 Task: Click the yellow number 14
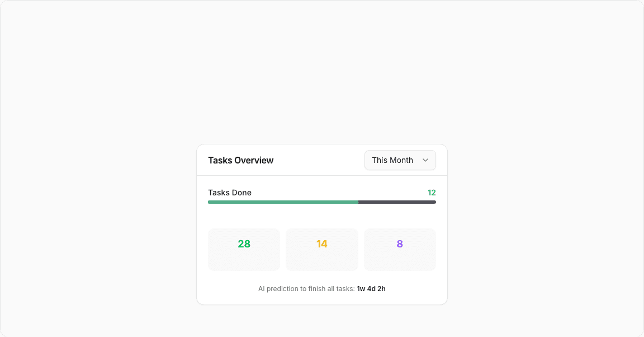[322, 244]
